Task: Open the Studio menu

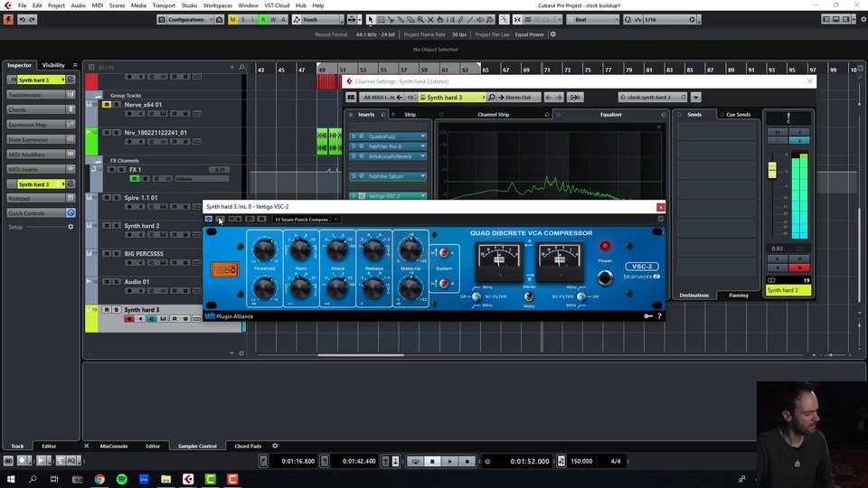Action: [x=189, y=5]
